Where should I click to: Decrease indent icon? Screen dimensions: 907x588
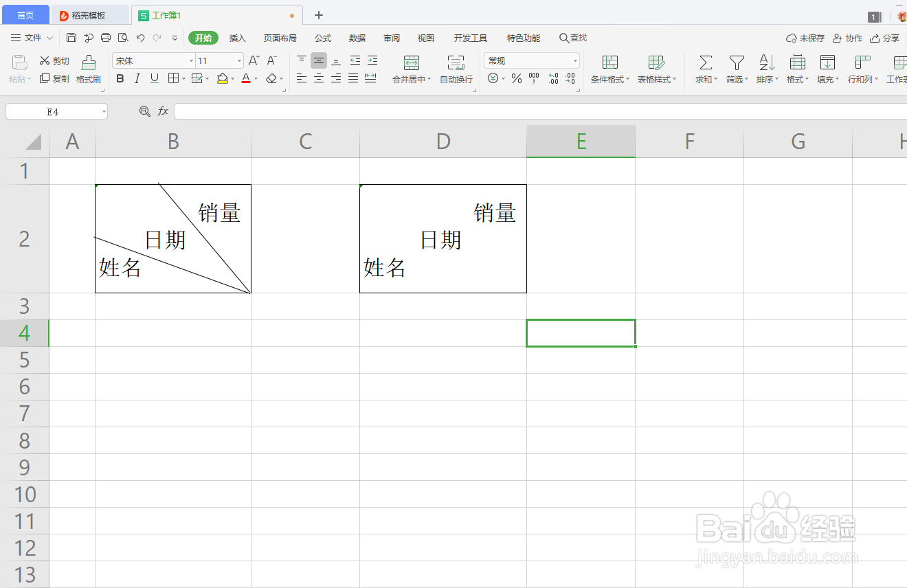coord(355,60)
